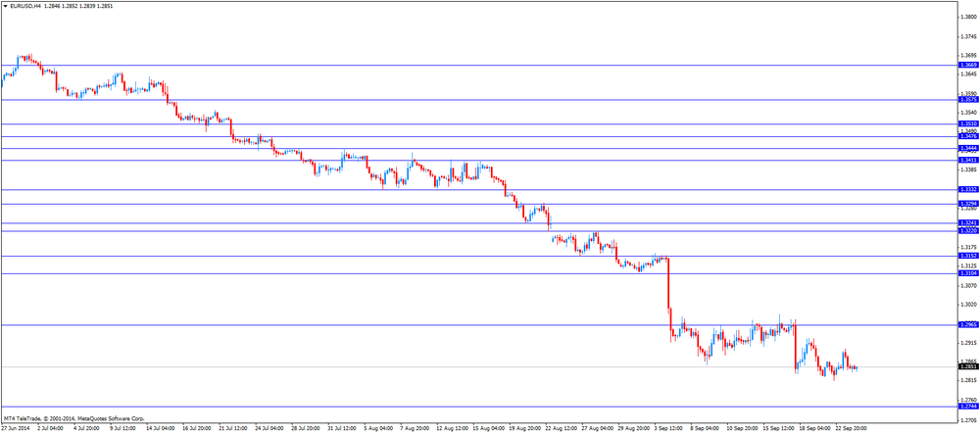
Task: Click the EURUSD,H4 chart title text
Action: (x=25, y=5)
